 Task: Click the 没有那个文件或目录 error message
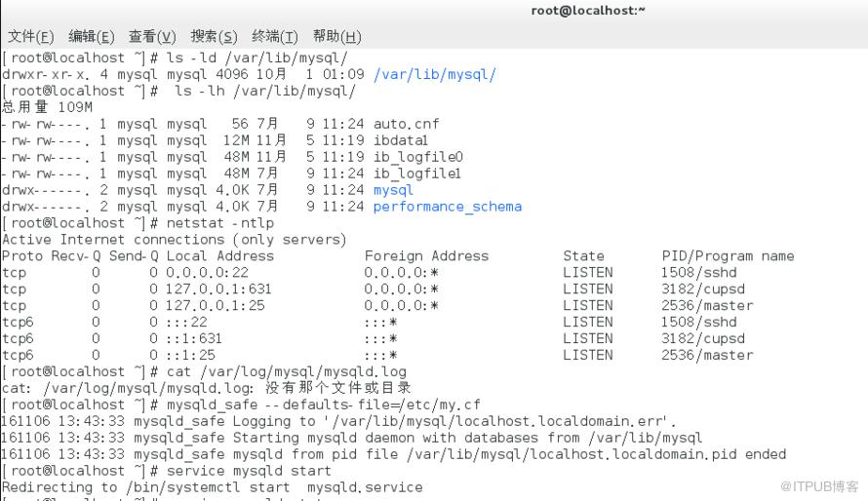[337, 388]
